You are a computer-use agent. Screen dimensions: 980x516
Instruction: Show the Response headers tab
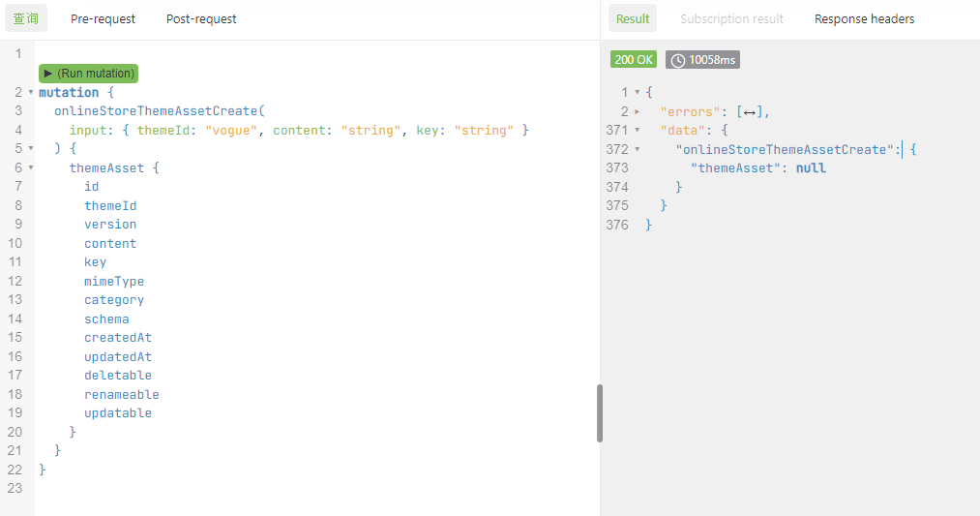pos(864,18)
